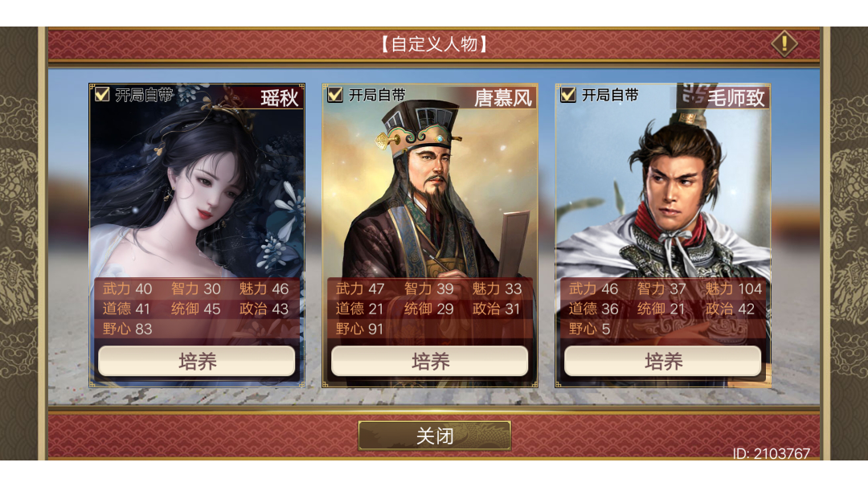Uncheck 开局自带 for 唐慕风
This screenshot has height=487, width=868.
(x=335, y=95)
